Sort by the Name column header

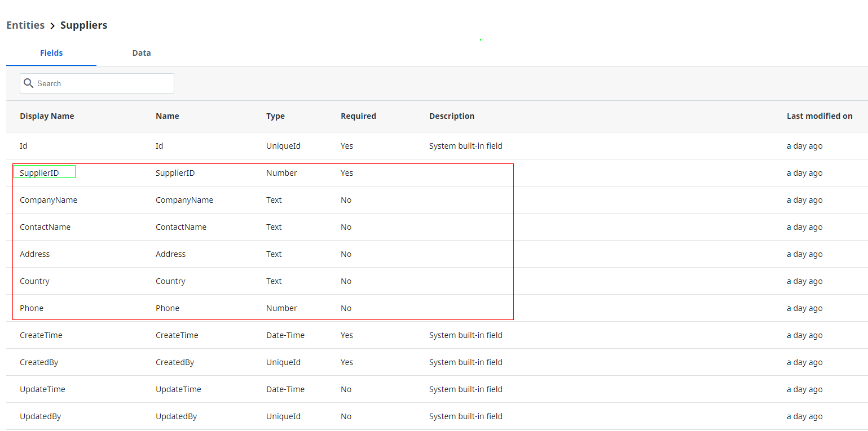click(167, 115)
